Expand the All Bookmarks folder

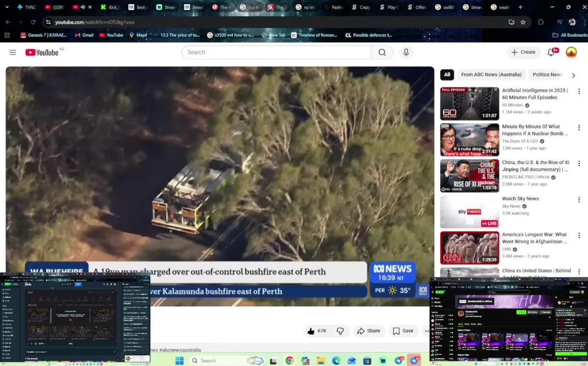click(570, 35)
